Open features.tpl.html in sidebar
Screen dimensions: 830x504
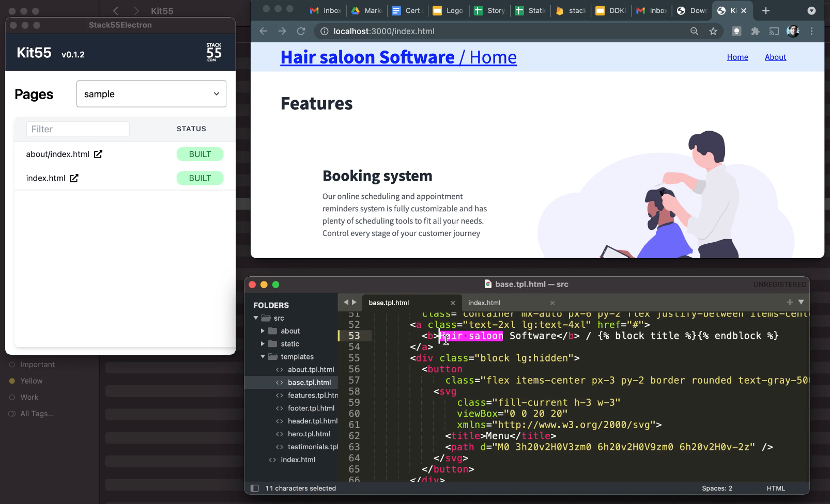(x=313, y=396)
